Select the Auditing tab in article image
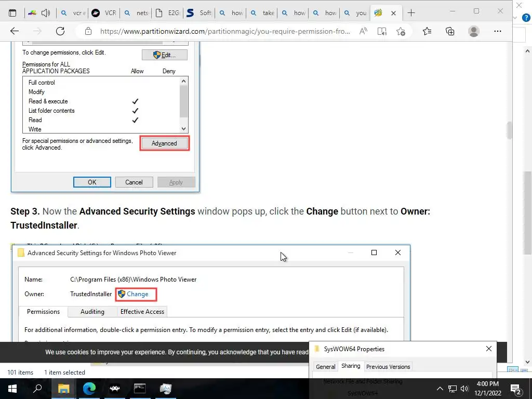 [x=92, y=312]
